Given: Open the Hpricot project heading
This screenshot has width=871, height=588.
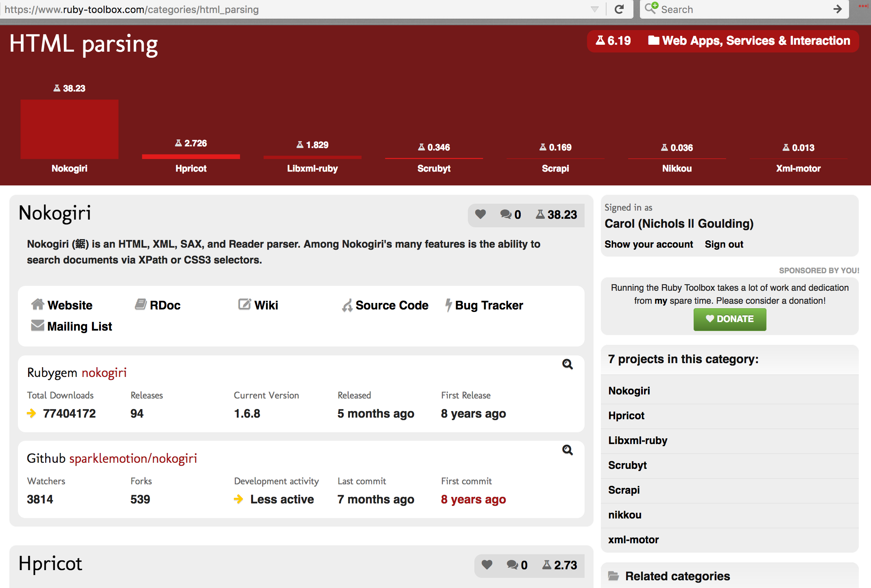Looking at the screenshot, I should [50, 564].
